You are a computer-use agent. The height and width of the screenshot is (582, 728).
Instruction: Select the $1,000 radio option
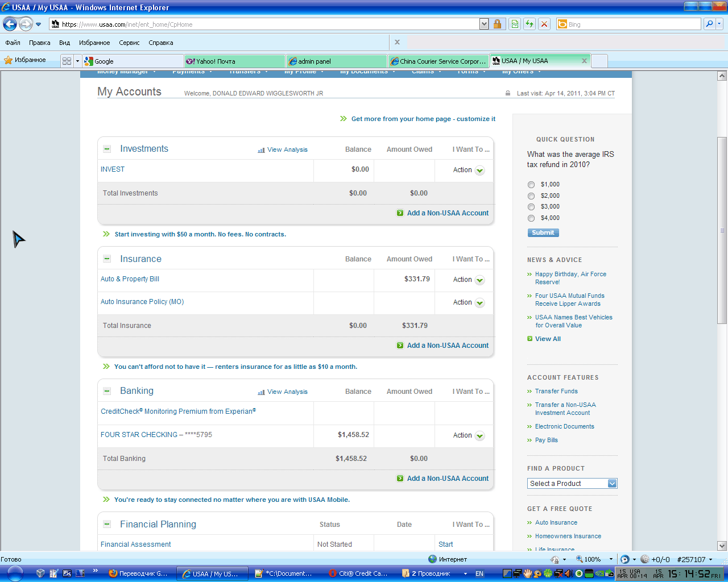(x=531, y=185)
